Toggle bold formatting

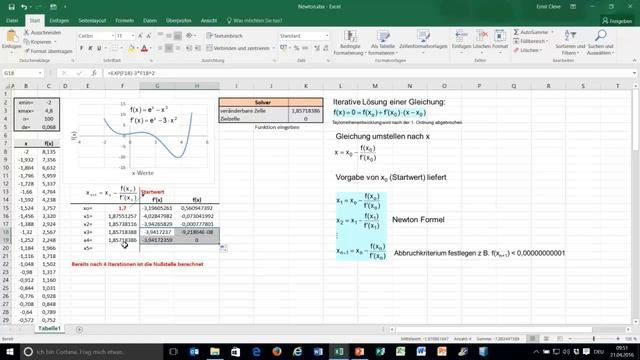(x=82, y=48)
